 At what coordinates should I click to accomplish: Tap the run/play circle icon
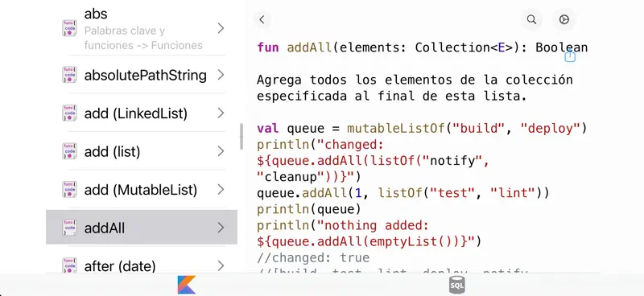point(564,19)
